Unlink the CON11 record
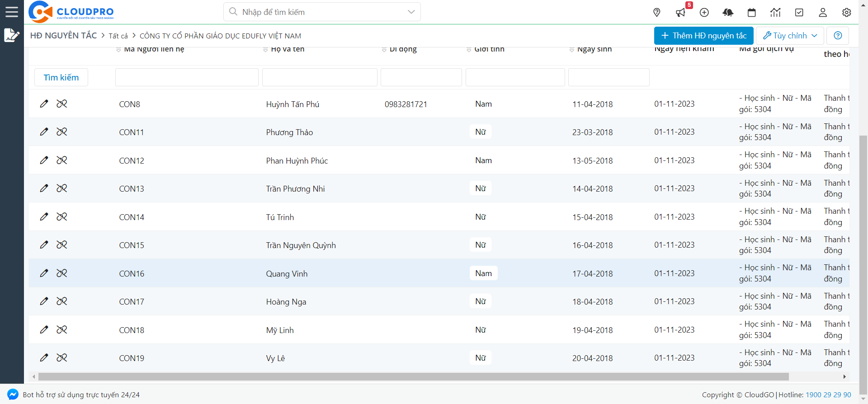The width and height of the screenshot is (868, 404). click(x=62, y=132)
